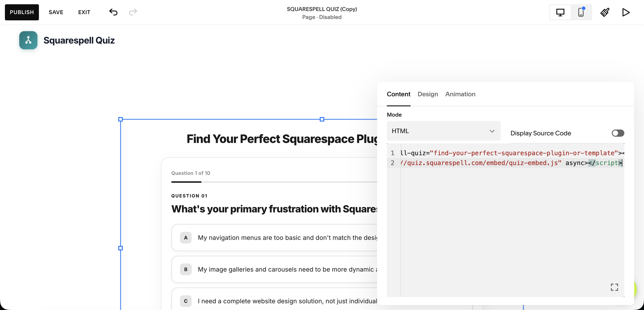Switch to desktop view icon

point(560,12)
